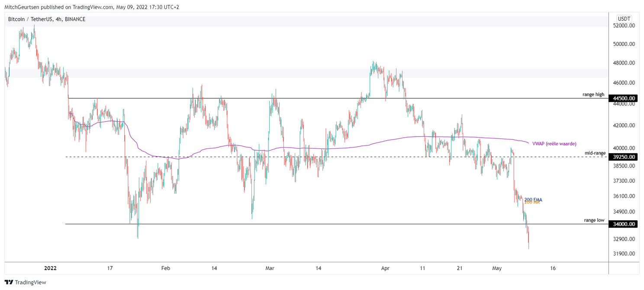This screenshot has width=644, height=290.
Task: Click the 'mid-range' line label
Action: [x=595, y=153]
